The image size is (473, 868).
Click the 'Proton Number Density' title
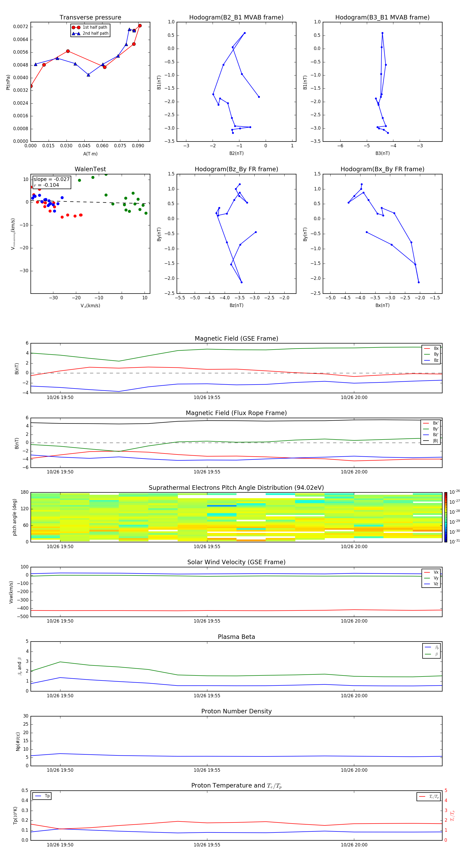point(236,711)
